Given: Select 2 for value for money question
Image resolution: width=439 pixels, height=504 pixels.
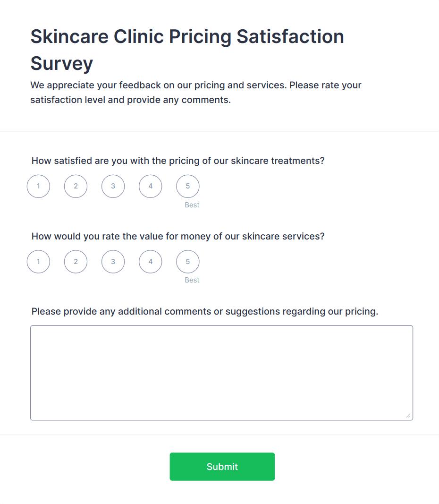Looking at the screenshot, I should click(x=76, y=261).
